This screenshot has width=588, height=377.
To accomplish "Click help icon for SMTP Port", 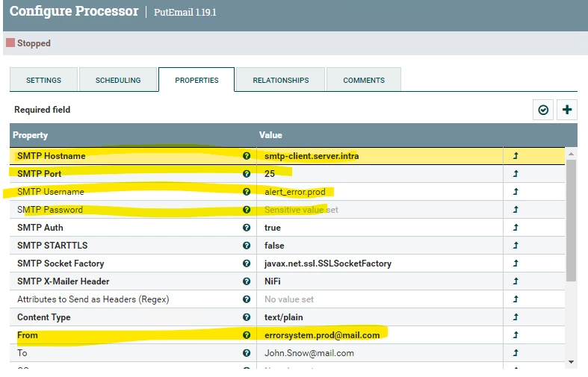I will point(247,174).
